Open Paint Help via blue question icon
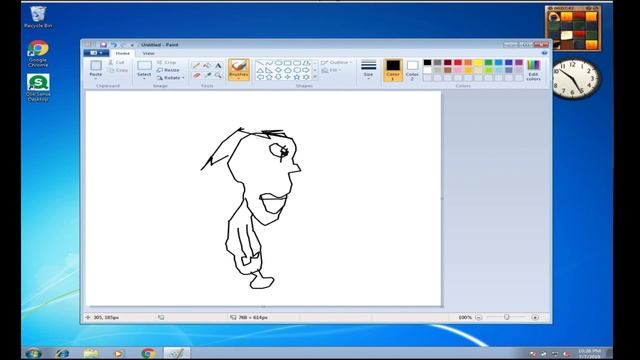Image resolution: width=640 pixels, height=360 pixels. coord(544,53)
